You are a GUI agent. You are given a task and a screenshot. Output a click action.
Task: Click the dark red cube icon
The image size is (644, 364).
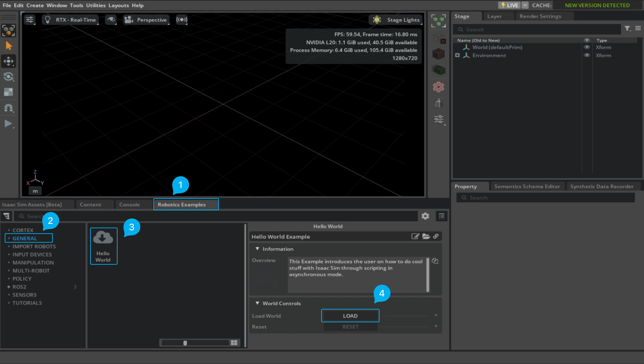(438, 54)
